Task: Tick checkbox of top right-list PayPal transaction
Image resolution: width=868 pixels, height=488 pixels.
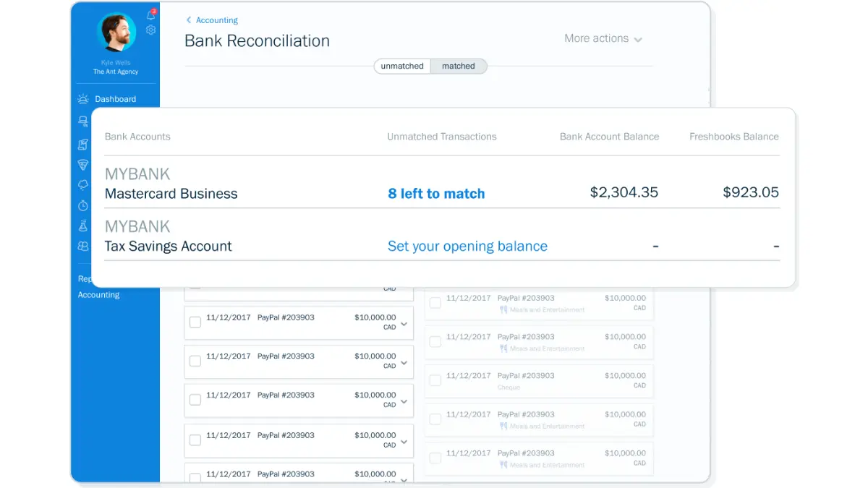Action: pos(435,303)
